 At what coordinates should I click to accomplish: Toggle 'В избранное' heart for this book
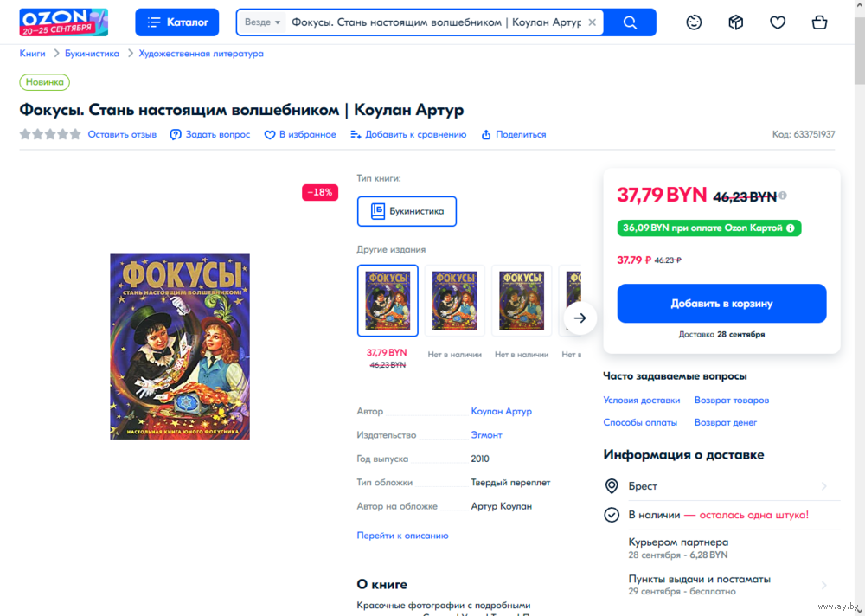coord(300,135)
